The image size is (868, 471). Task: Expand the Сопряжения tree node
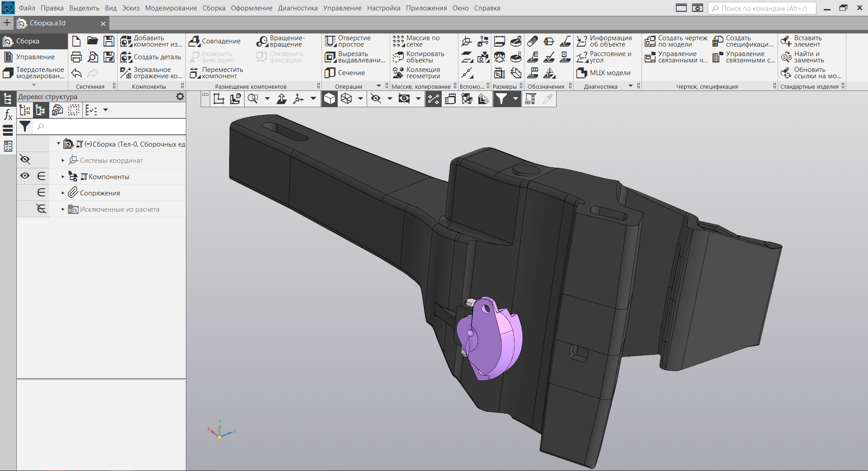click(x=63, y=193)
